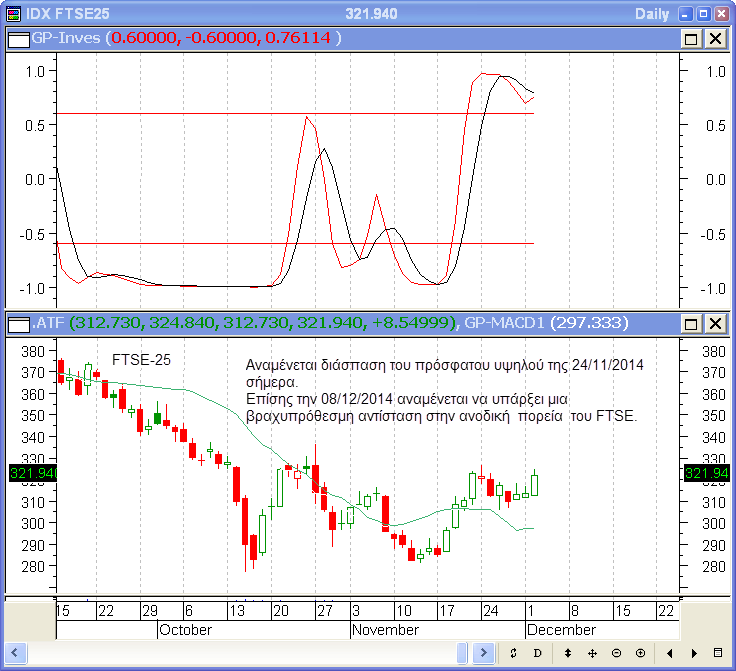
Task: Zoom in using the plus magnifier icon
Action: click(640, 653)
